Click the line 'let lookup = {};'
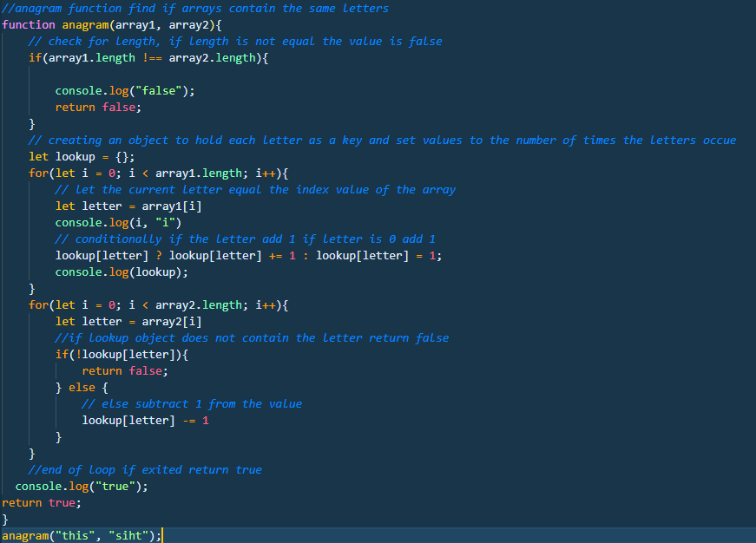756x543 pixels. (x=82, y=157)
